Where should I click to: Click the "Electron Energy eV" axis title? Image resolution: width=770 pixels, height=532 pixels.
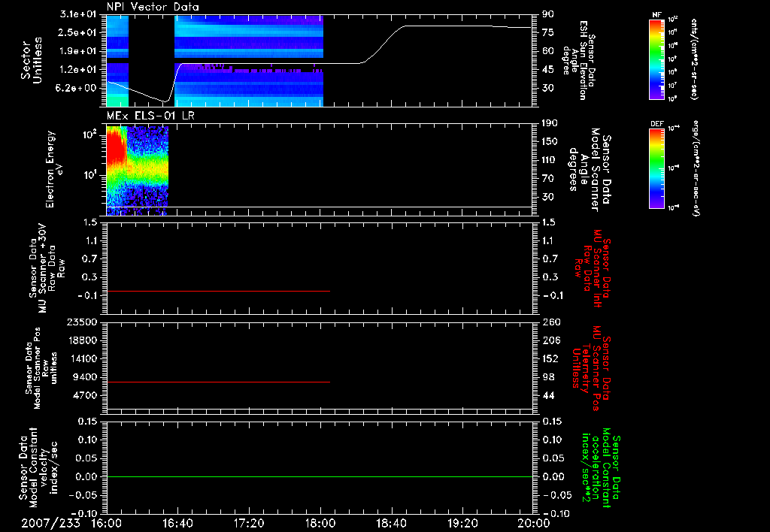coord(54,169)
